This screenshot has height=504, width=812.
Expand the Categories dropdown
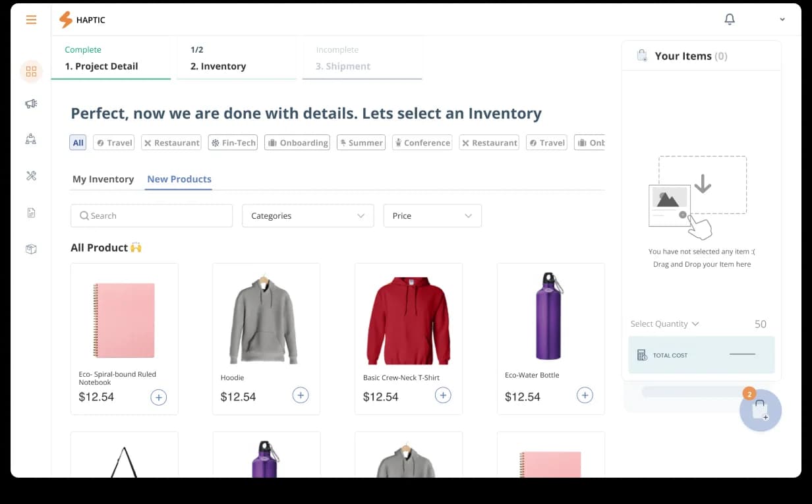(308, 215)
